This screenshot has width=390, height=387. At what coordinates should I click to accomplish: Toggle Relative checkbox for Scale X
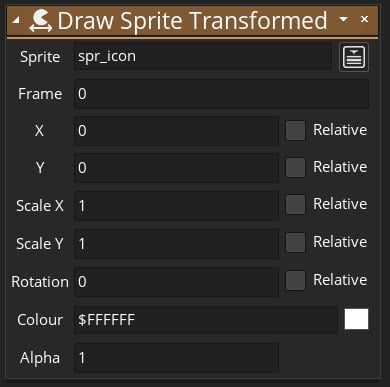tap(295, 204)
